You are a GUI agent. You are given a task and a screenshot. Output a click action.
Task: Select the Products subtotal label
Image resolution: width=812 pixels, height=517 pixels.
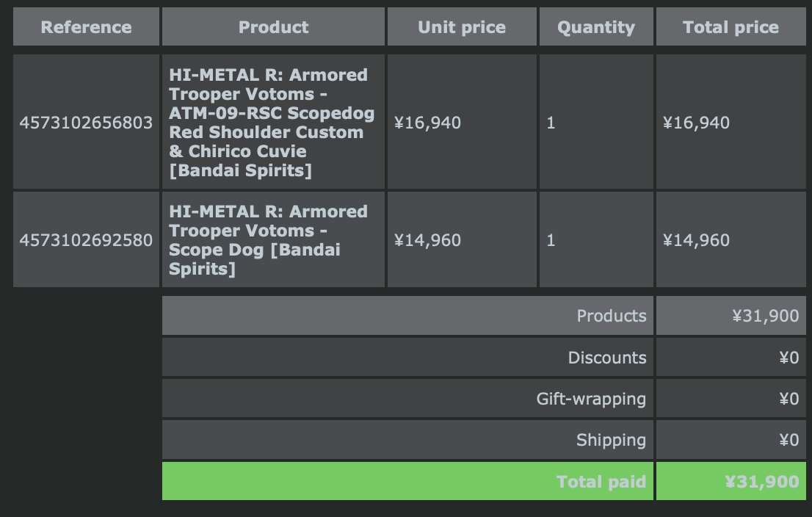click(x=611, y=316)
